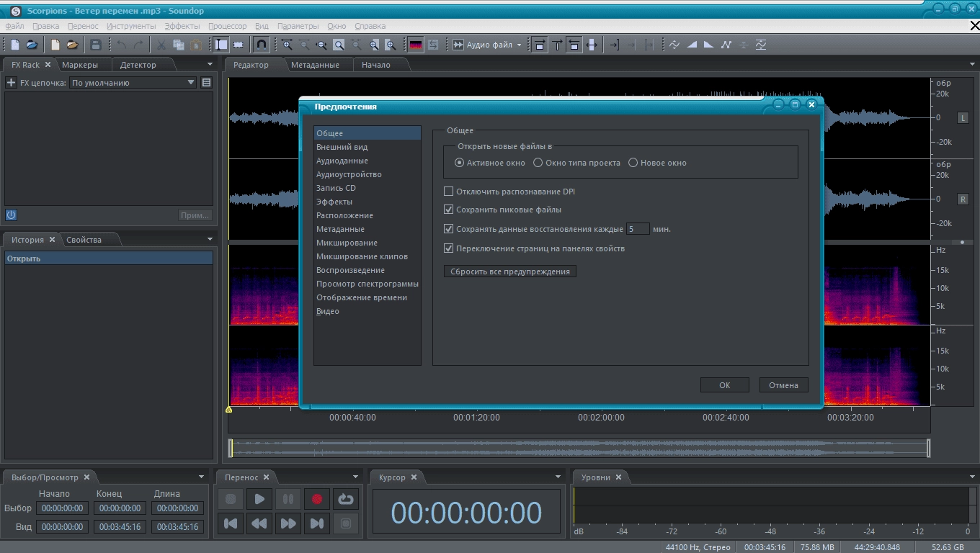Expand the Перенос panel options arrow
This screenshot has height=553, width=980.
click(355, 477)
